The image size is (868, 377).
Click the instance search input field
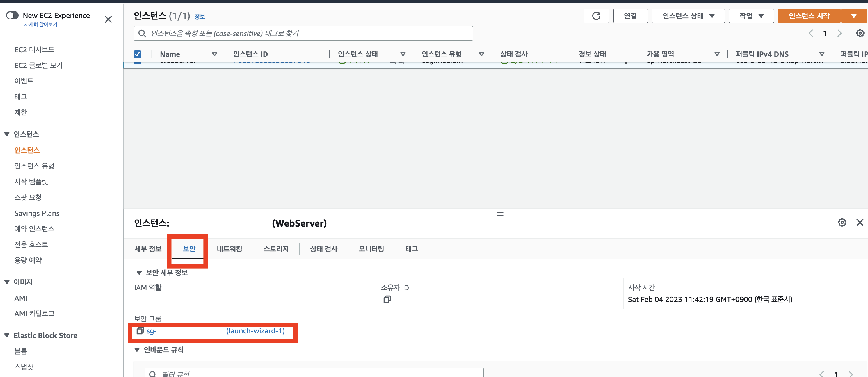[303, 33]
